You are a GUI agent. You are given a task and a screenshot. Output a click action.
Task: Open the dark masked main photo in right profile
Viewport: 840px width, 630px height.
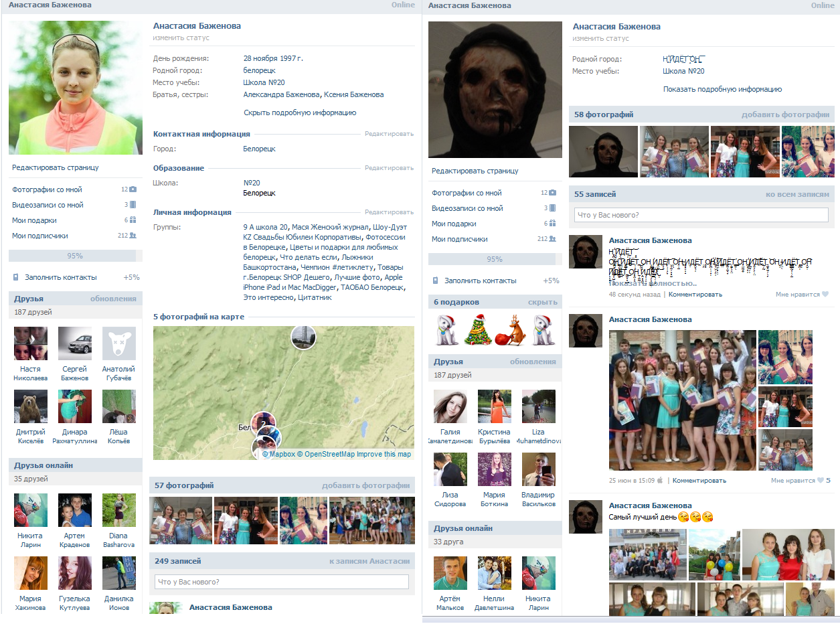pos(495,90)
